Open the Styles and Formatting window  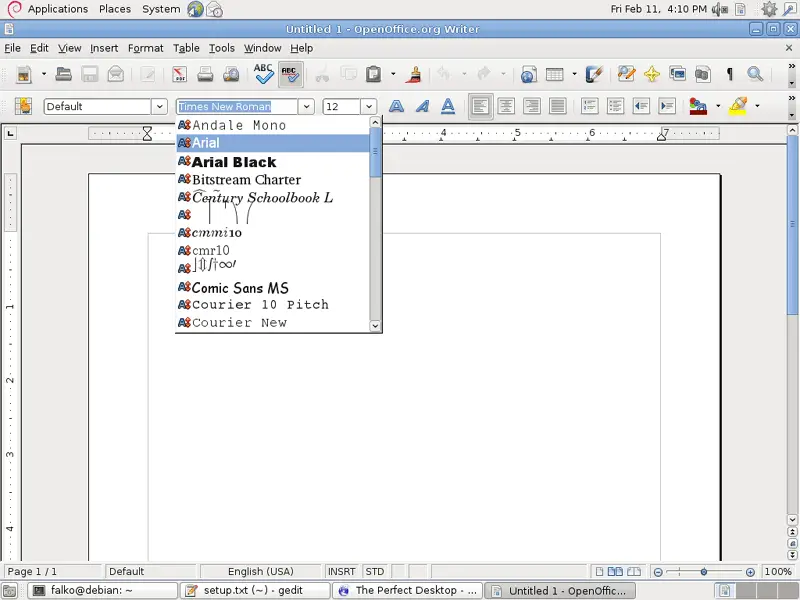pyautogui.click(x=23, y=106)
